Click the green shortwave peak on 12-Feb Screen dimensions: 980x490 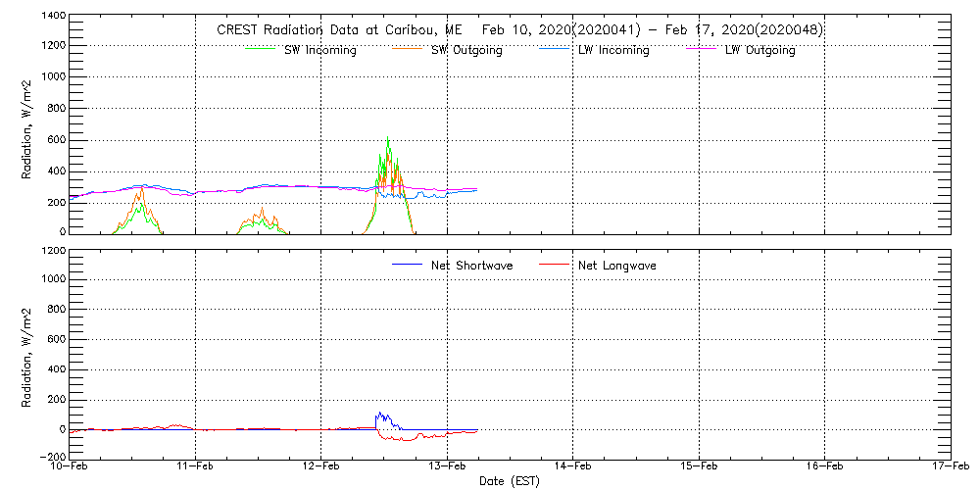pyautogui.click(x=388, y=142)
